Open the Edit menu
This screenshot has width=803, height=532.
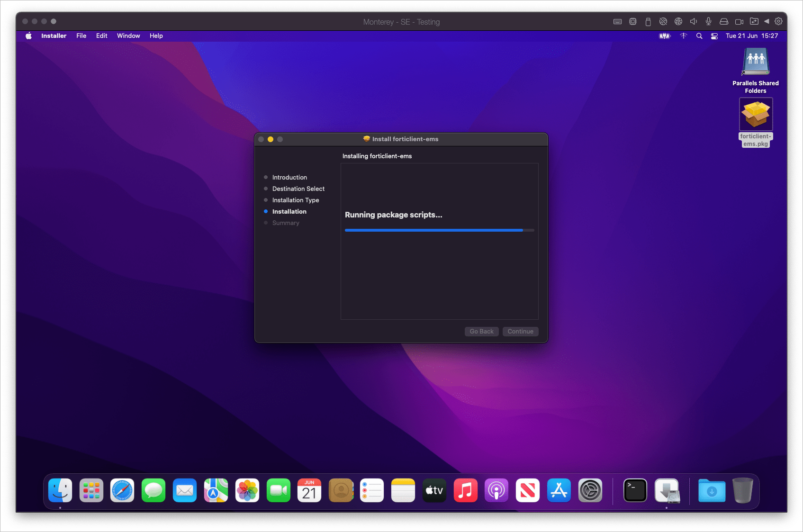coord(102,36)
